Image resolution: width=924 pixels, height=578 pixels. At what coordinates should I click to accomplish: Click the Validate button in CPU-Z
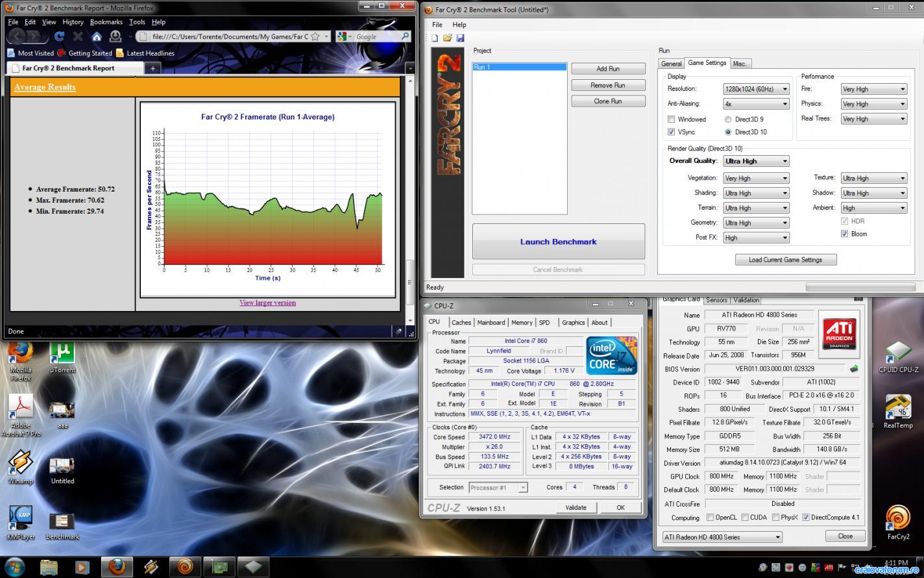(576, 508)
